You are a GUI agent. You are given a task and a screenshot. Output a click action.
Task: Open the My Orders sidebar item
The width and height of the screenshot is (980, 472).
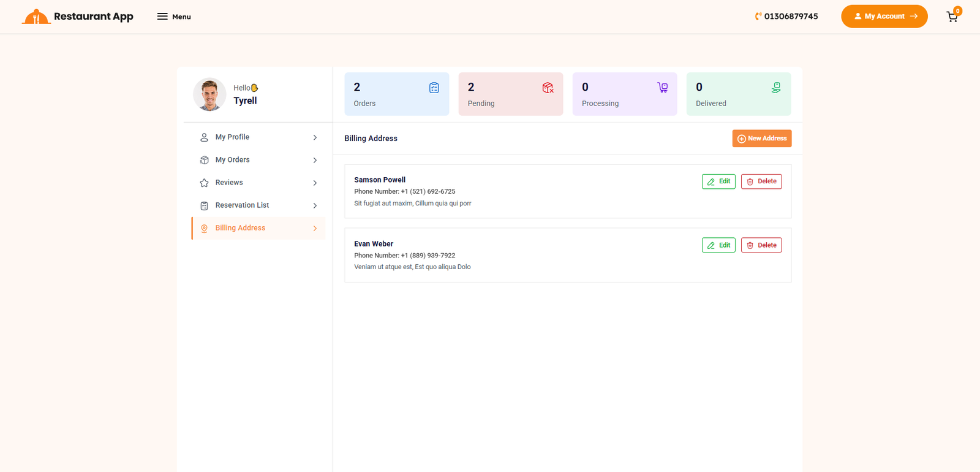click(x=233, y=160)
